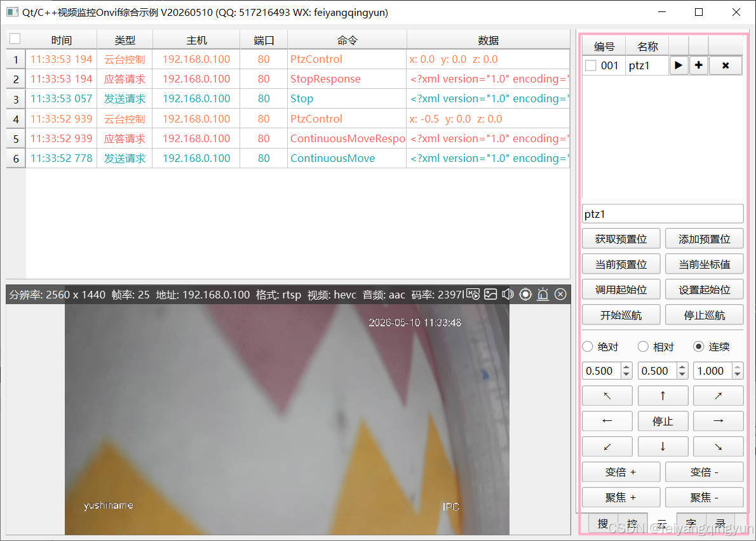Viewport: 756px width, 541px height.
Task: Select row 1 PtzControl command cell
Action: pyautogui.click(x=347, y=59)
